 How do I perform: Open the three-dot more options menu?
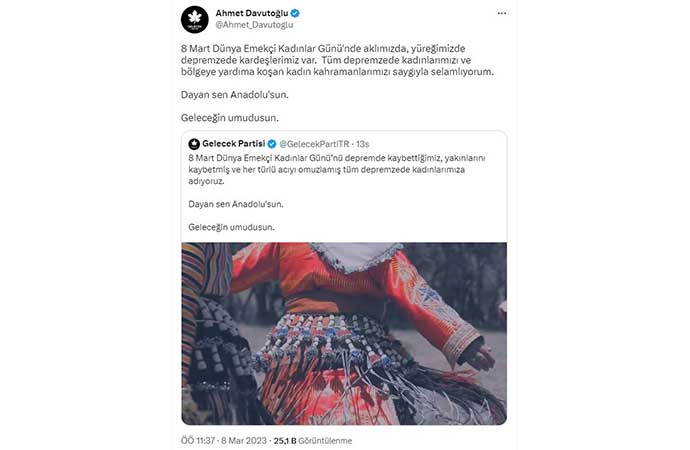pyautogui.click(x=502, y=13)
